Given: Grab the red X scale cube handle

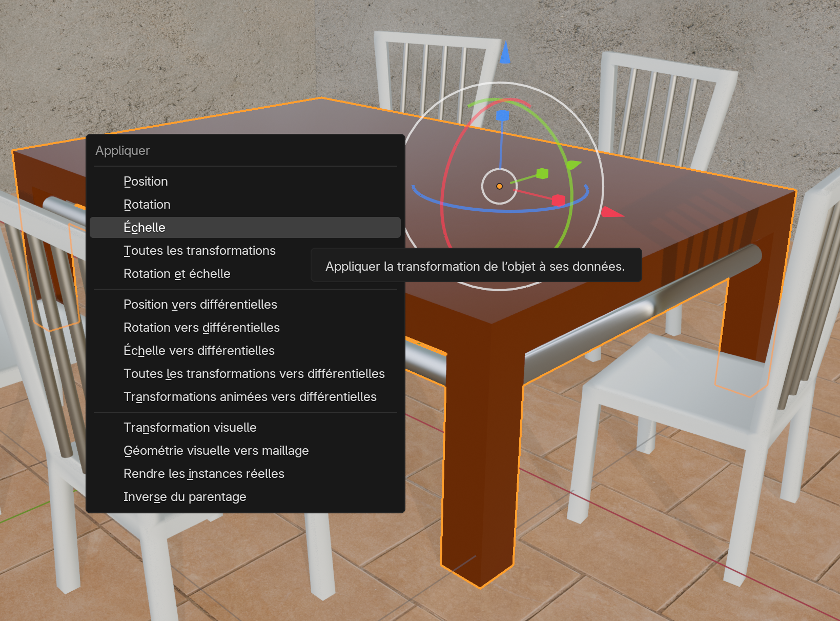Looking at the screenshot, I should pos(558,200).
